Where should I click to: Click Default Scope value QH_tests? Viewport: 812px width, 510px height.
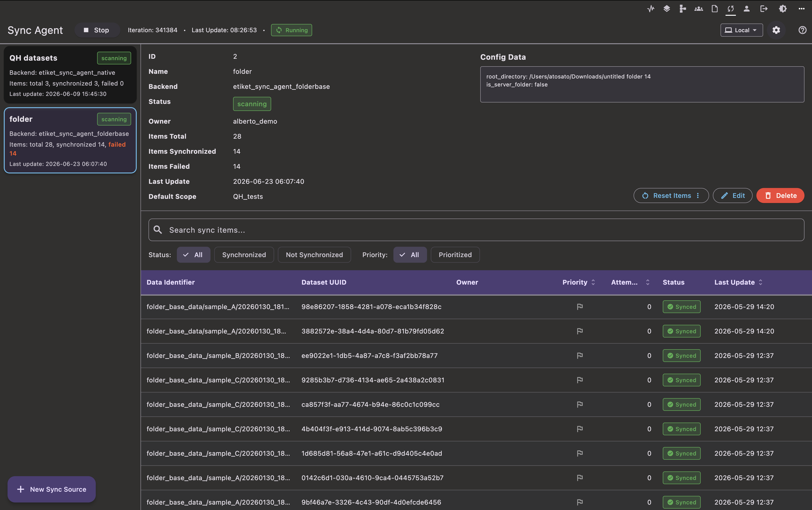click(x=248, y=196)
